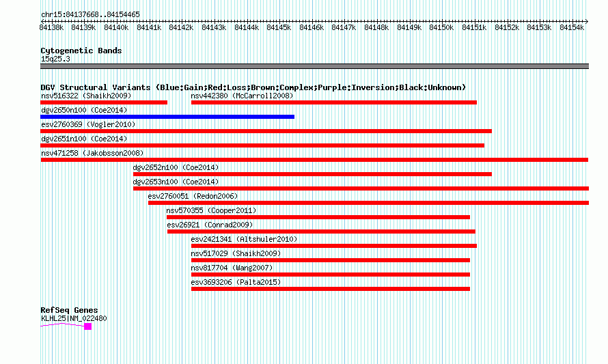The height and width of the screenshot is (364, 608).
Task: Click the 84144k ruler position
Action: pos(247,27)
